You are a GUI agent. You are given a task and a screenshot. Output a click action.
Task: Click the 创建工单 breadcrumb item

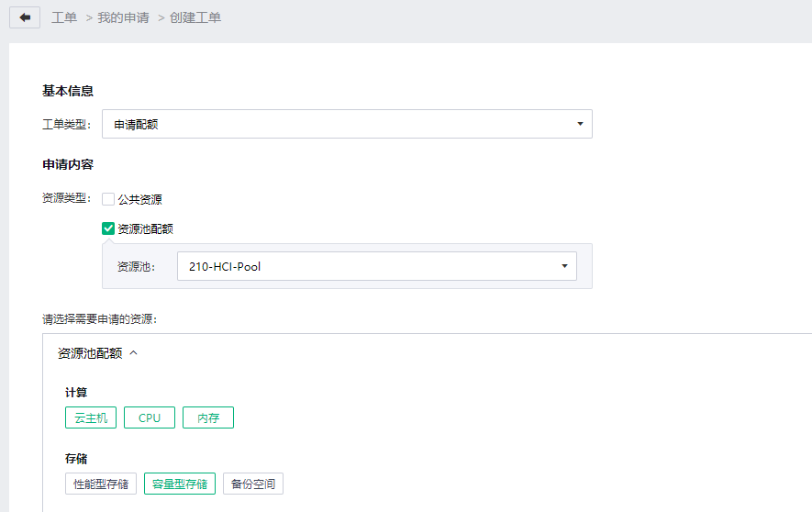click(x=195, y=17)
